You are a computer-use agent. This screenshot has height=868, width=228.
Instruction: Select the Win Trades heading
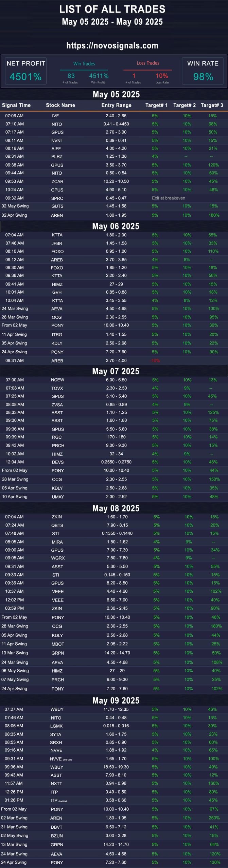coord(84,63)
